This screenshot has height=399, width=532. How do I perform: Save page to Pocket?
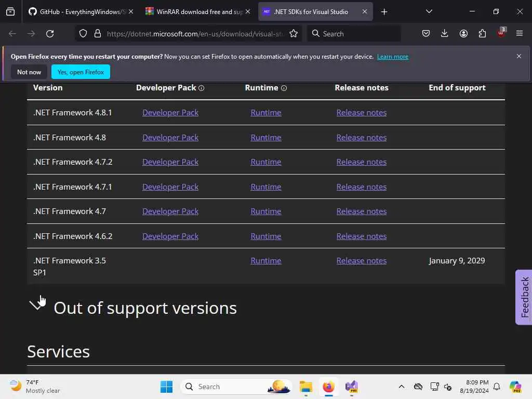coord(426,33)
